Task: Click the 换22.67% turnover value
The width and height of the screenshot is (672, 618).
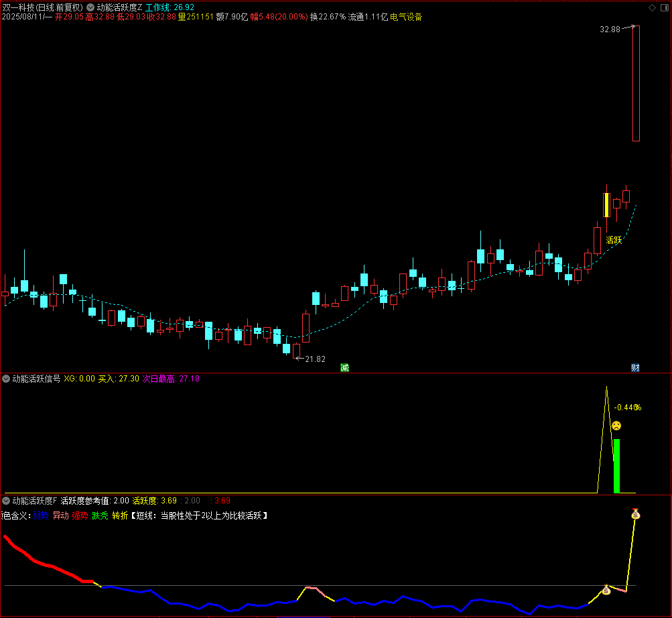Action: point(328,17)
